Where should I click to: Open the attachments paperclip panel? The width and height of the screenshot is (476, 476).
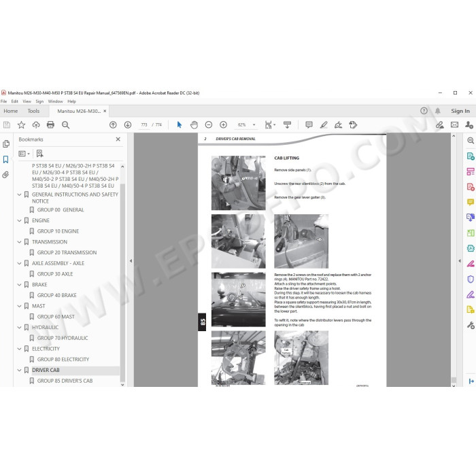(5, 175)
